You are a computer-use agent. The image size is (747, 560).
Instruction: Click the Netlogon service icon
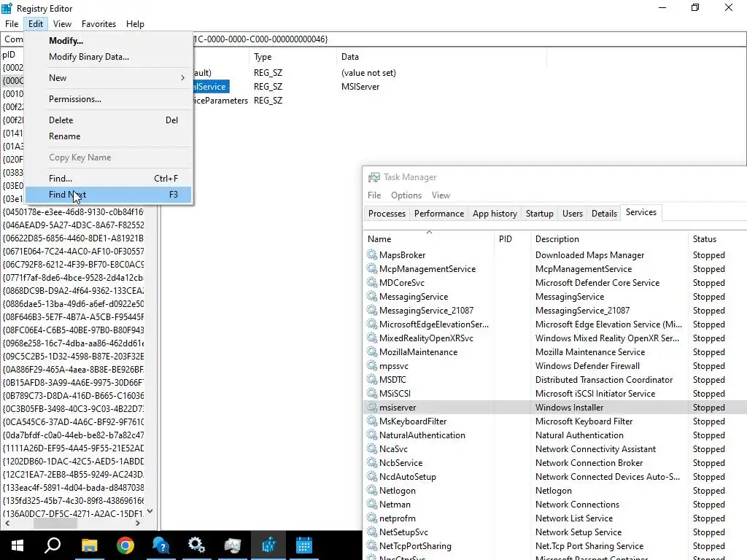(371, 490)
